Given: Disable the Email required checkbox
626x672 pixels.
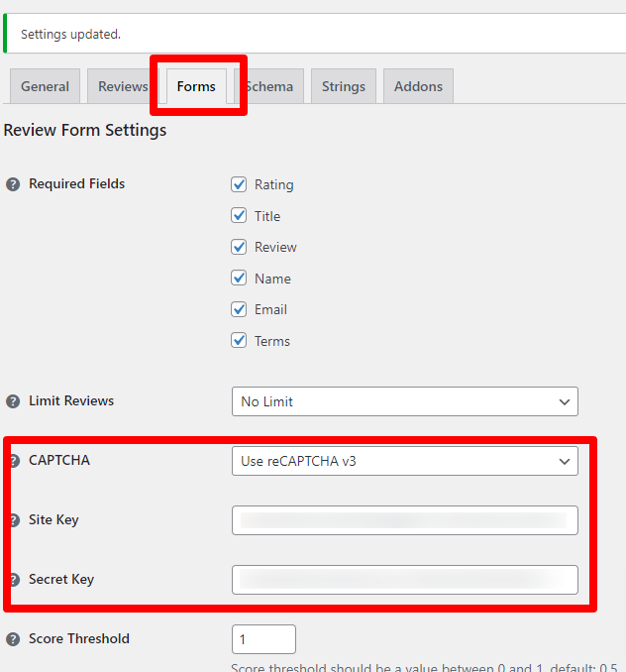Looking at the screenshot, I should [239, 309].
